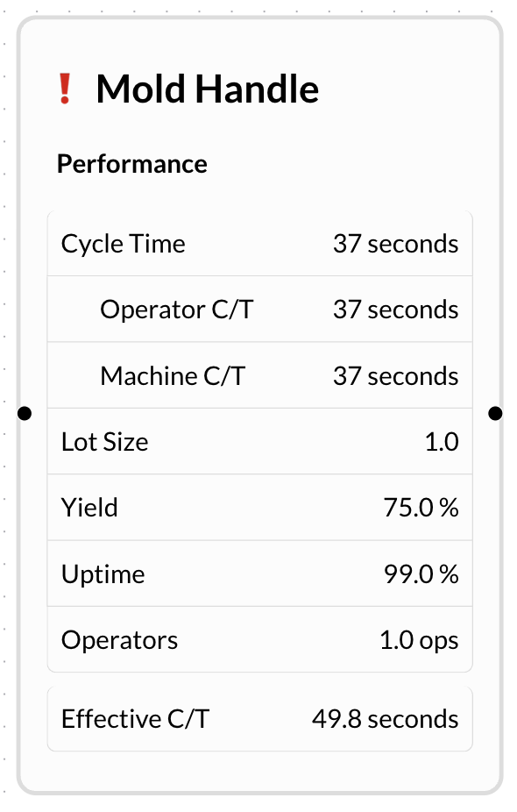Screen dimensions: 517x812
Task: Click the Uptime label
Action: [x=103, y=574]
